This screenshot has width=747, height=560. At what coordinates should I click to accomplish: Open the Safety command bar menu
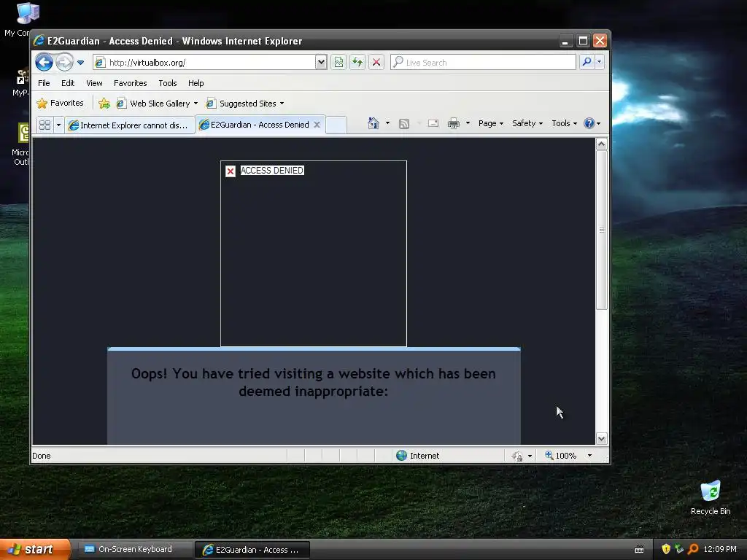527,123
